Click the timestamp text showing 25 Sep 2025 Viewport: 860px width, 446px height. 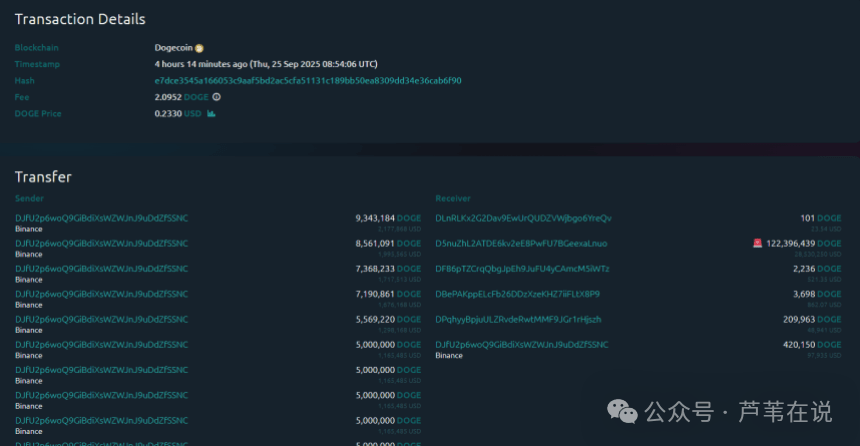(265, 64)
